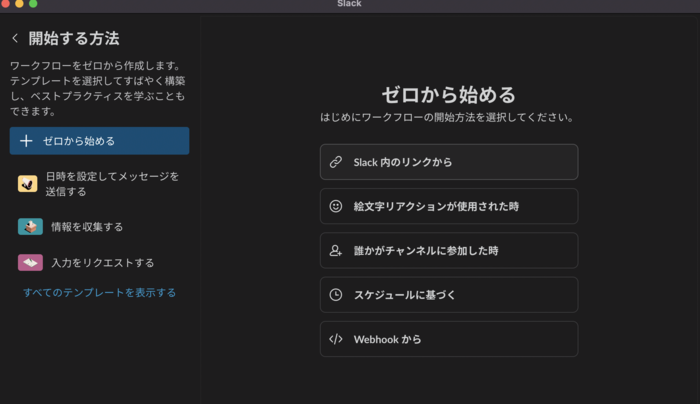This screenshot has width=700, height=404.
Task: Click the 開始する方法 heading
Action: 74,38
